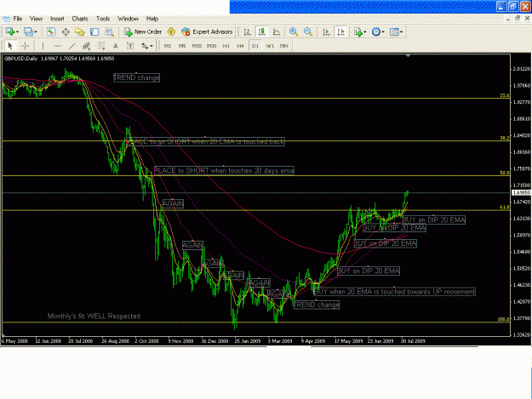Switch timeframe to MN monthly

[284, 46]
